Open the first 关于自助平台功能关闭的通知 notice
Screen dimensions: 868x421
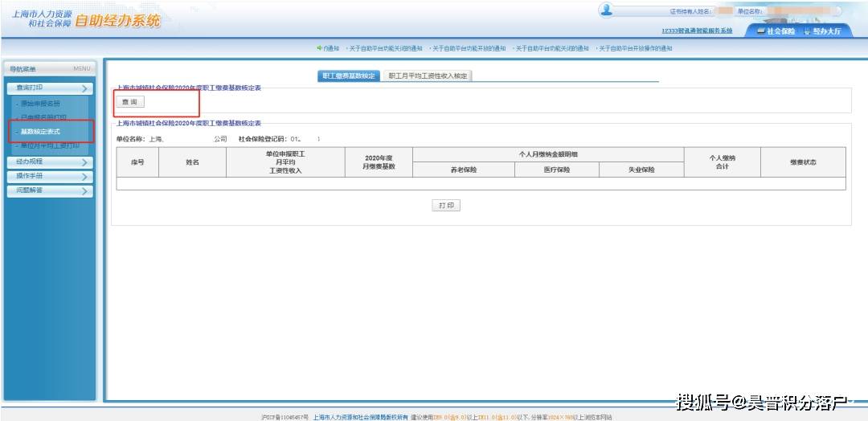click(386, 49)
